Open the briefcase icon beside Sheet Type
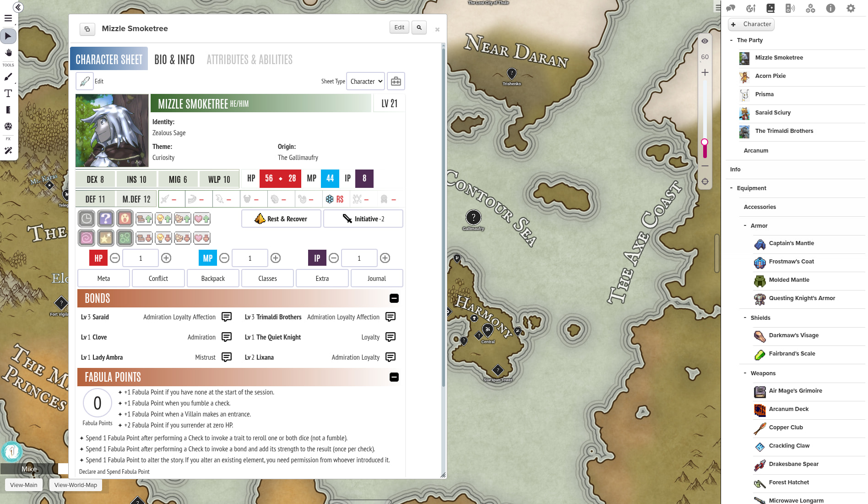868x504 pixels. (x=396, y=82)
